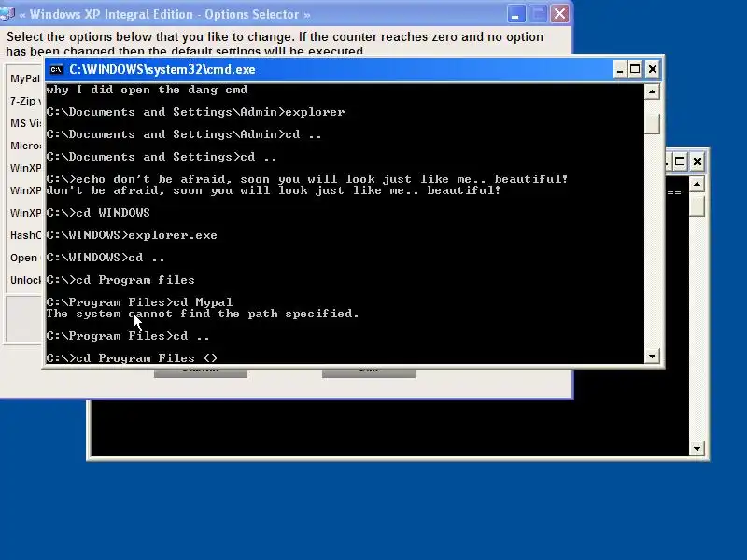Click scroll up arrow in background cmd window

[x=697, y=184]
